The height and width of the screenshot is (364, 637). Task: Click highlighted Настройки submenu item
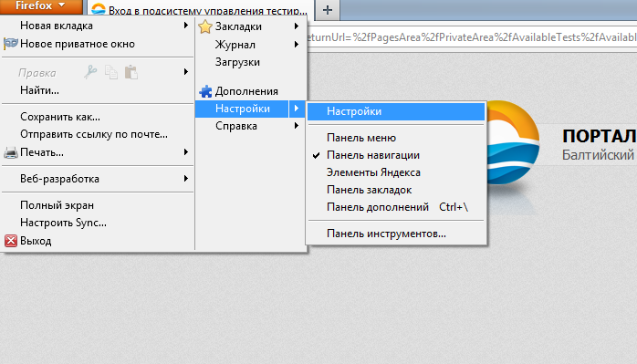point(396,111)
